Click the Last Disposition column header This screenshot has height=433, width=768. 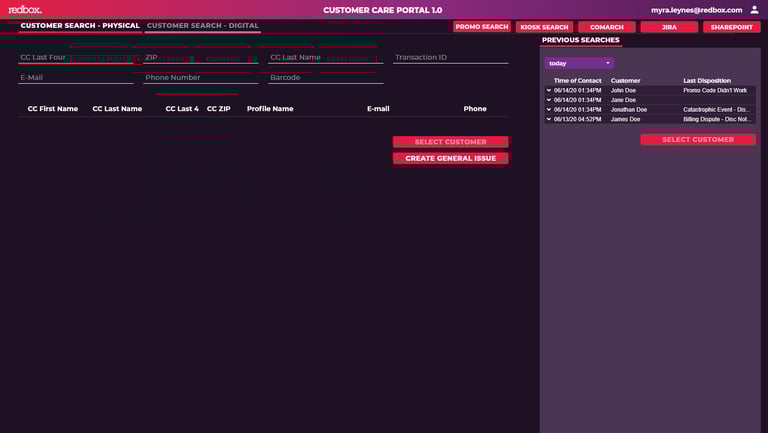707,81
